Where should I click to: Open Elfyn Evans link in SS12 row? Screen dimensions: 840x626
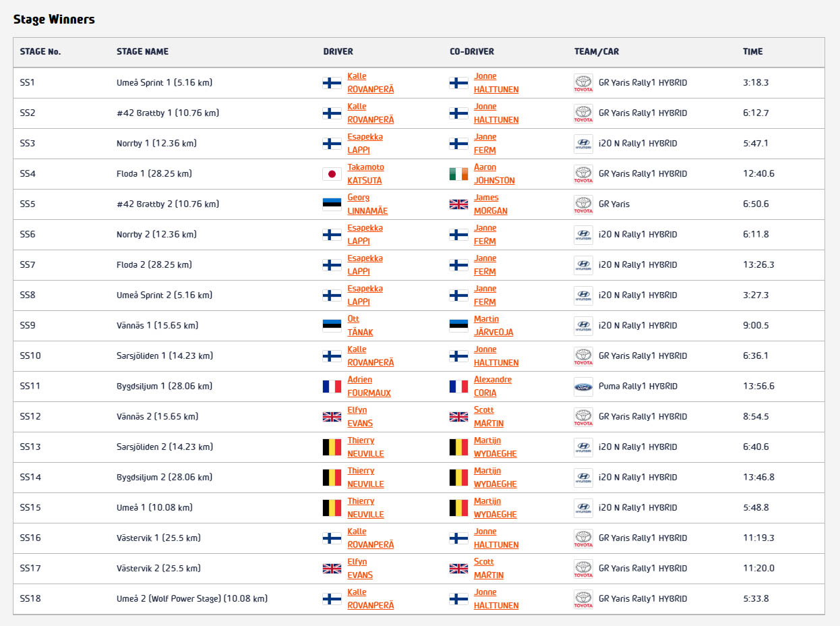(360, 417)
